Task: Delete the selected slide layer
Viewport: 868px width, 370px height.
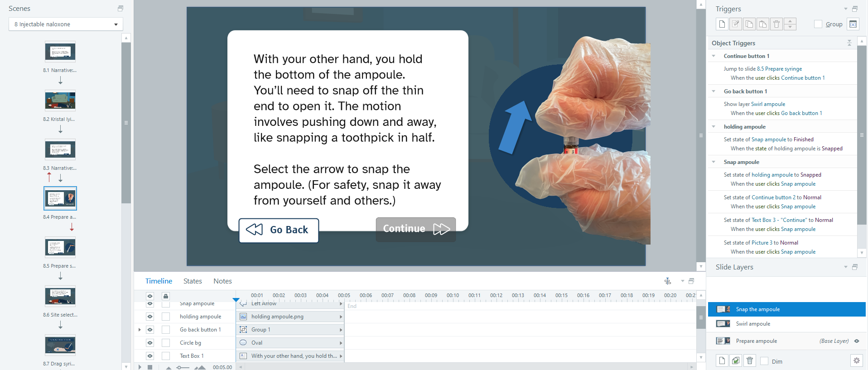Action: pos(750,360)
